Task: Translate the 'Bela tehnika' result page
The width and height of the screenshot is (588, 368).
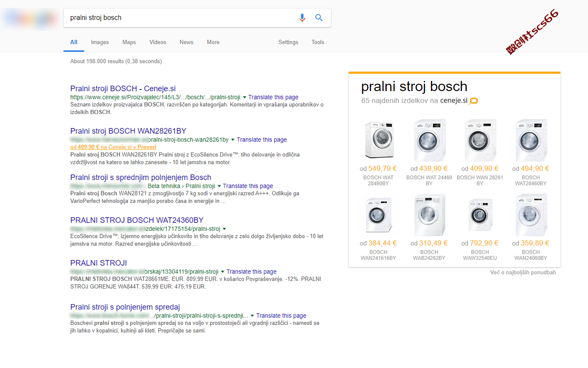Action: tap(248, 186)
